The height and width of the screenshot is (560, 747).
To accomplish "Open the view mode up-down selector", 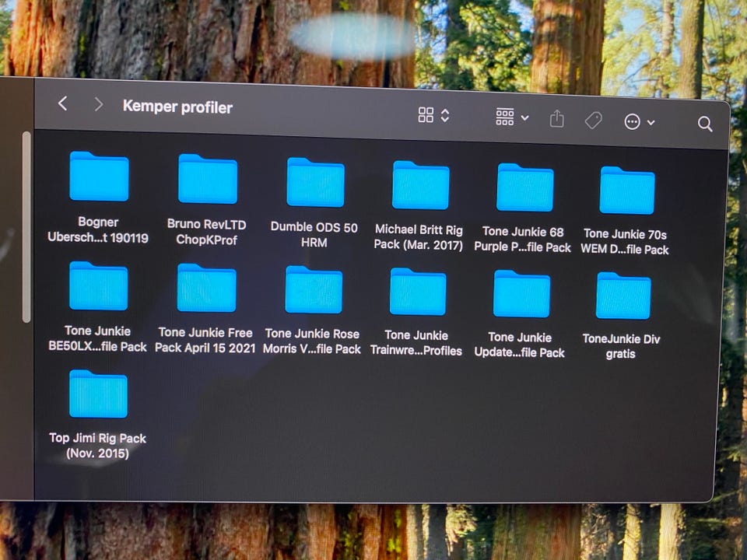I will pyautogui.click(x=445, y=115).
